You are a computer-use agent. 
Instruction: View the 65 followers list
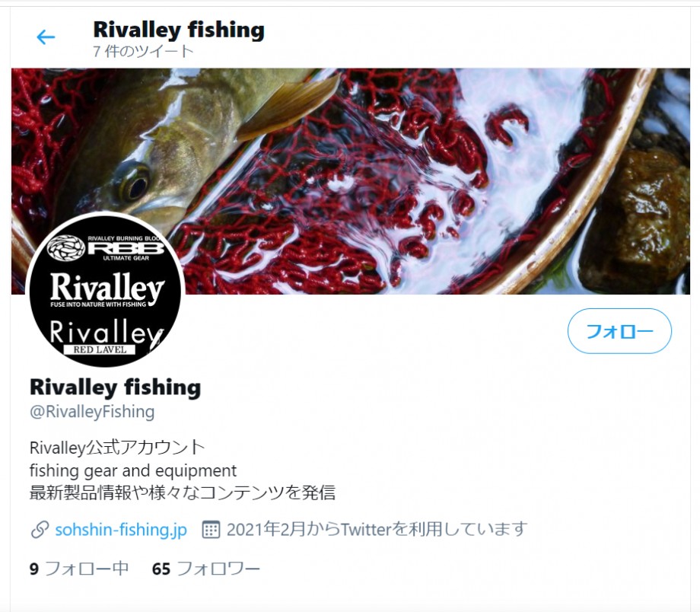click(205, 569)
